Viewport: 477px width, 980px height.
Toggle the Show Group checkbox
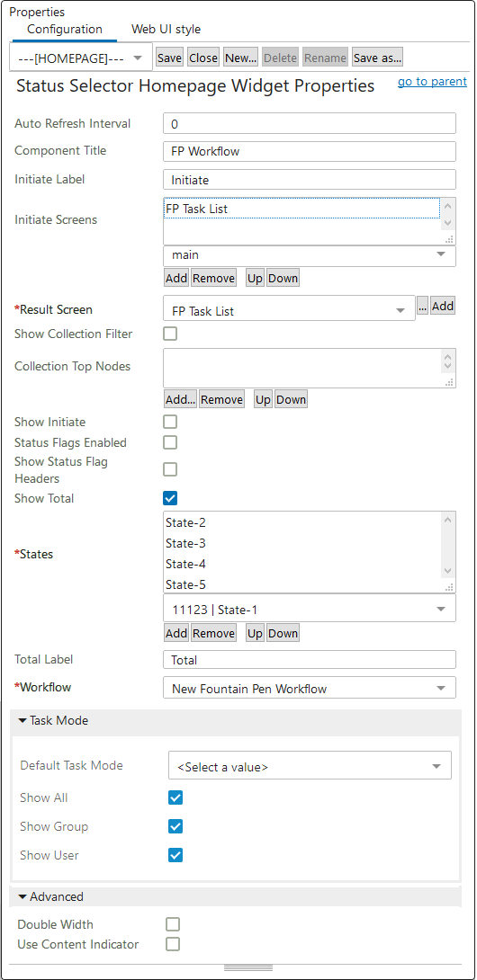click(175, 826)
